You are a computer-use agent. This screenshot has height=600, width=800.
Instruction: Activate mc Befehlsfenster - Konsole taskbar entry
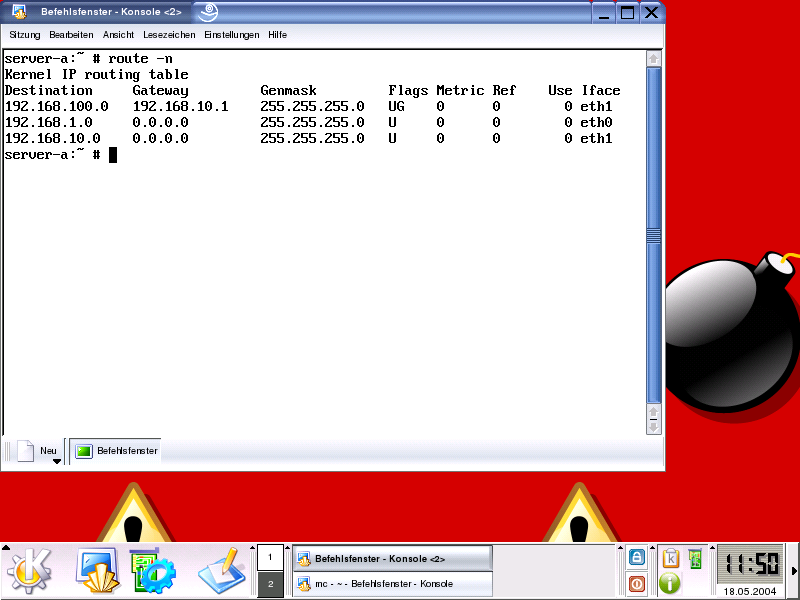tap(392, 584)
